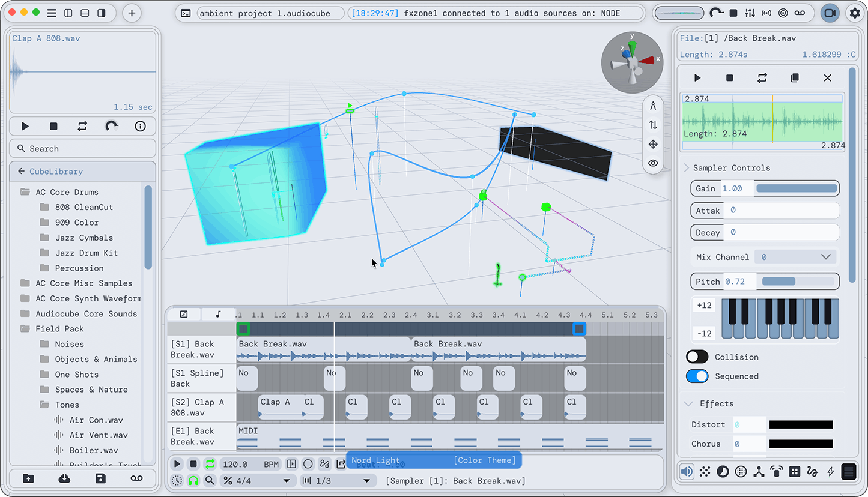Open the mixer sliders icon in top toolbar
The height and width of the screenshot is (497, 868).
pyautogui.click(x=750, y=13)
